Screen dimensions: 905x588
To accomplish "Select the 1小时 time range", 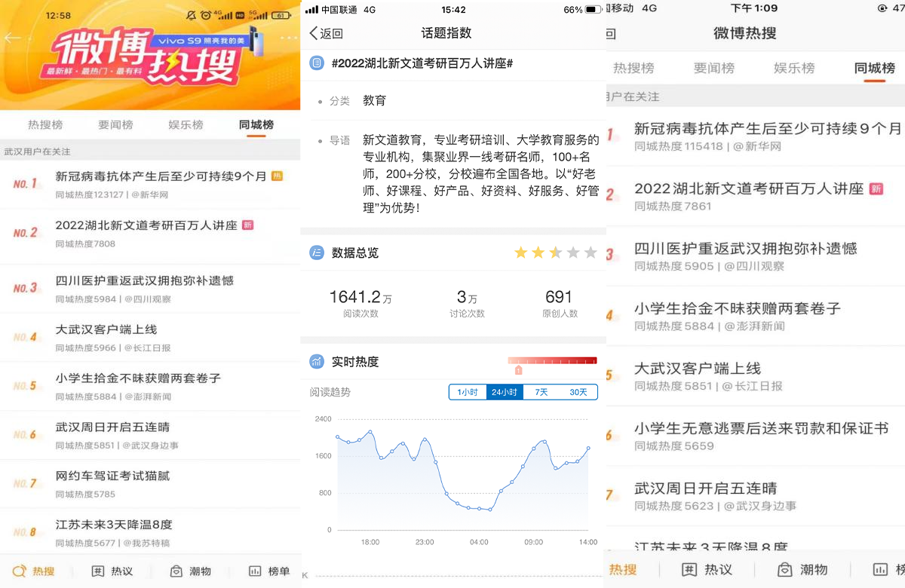I will click(468, 392).
